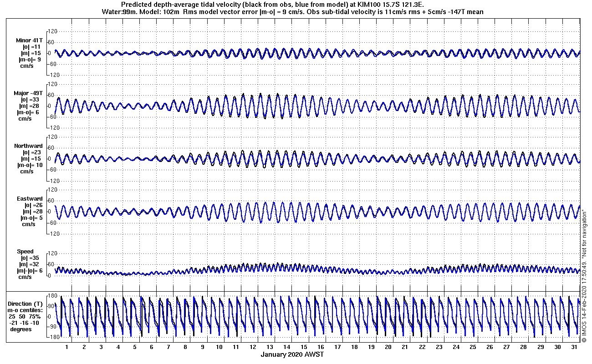Click day "31" on the date axis

click(574, 347)
